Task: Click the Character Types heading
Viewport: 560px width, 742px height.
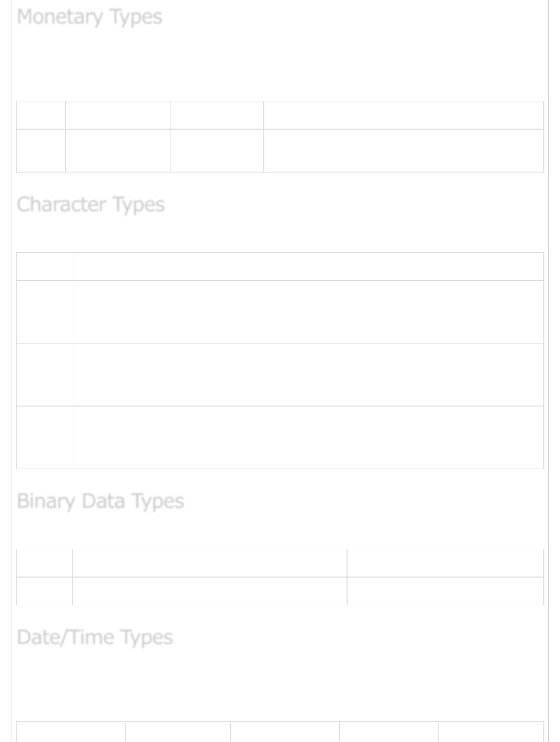Action: point(91,204)
